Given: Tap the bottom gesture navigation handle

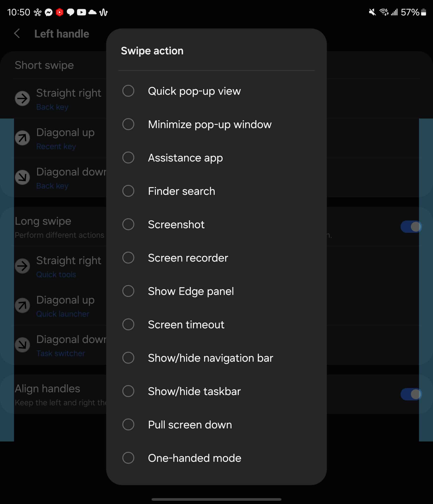Looking at the screenshot, I should 216,499.
